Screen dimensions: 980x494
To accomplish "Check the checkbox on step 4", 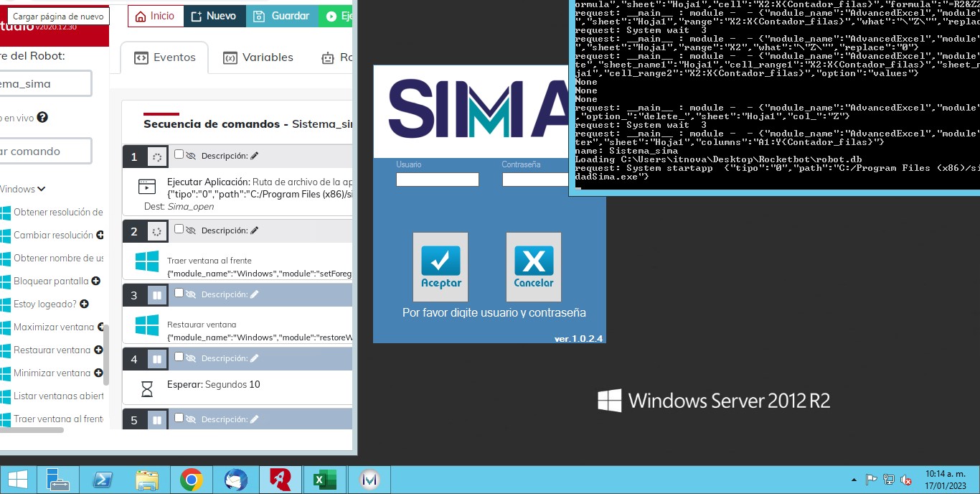I will pyautogui.click(x=179, y=357).
